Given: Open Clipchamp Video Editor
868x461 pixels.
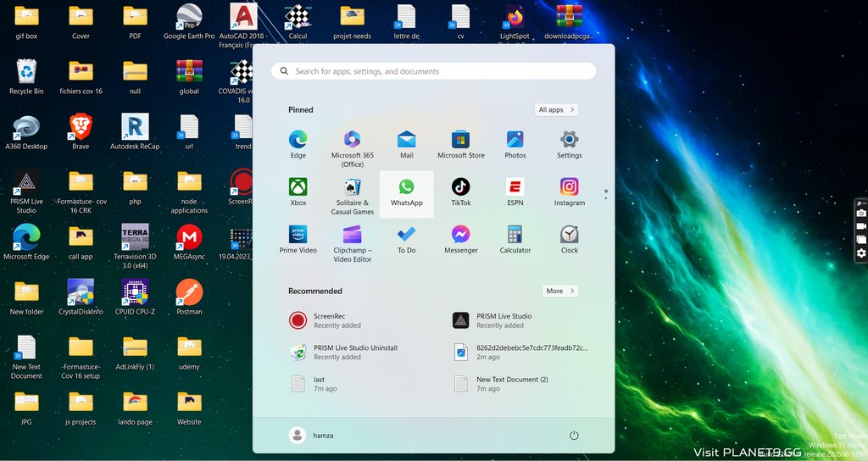Looking at the screenshot, I should tap(352, 243).
